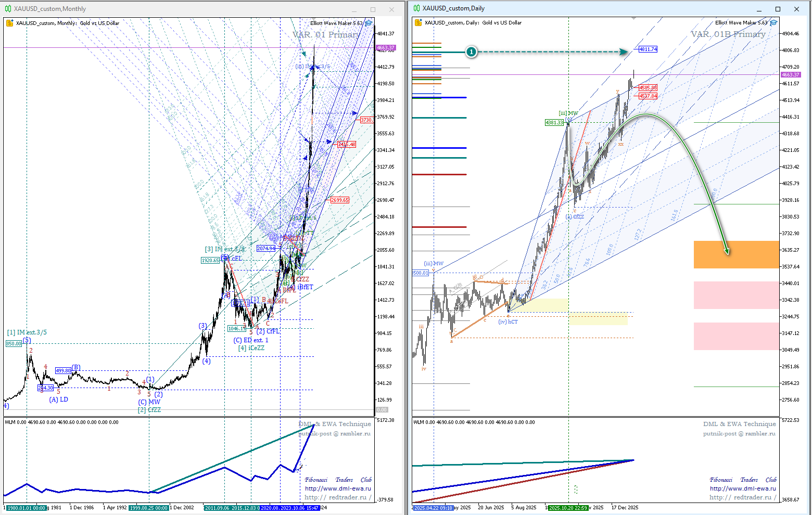Click candlestick icon in Monthly window title

point(8,9)
